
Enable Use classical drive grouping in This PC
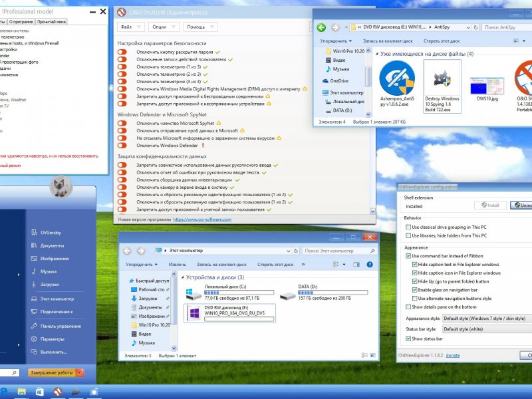(x=408, y=227)
